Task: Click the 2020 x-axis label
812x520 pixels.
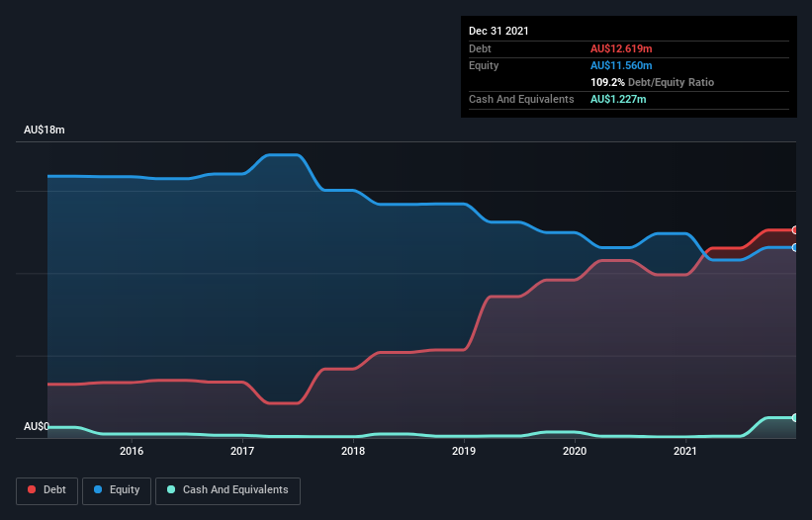Action: click(575, 451)
